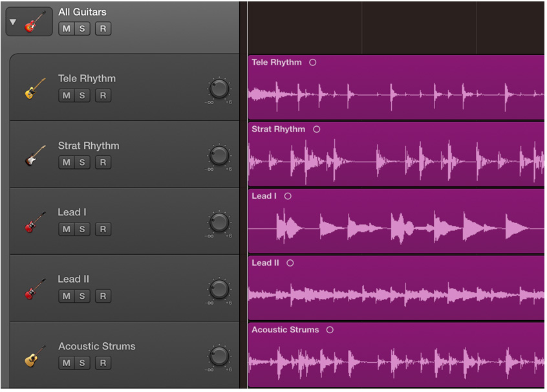Click the Acoustic Strums volume knob
This screenshot has height=392, width=547.
click(x=219, y=356)
